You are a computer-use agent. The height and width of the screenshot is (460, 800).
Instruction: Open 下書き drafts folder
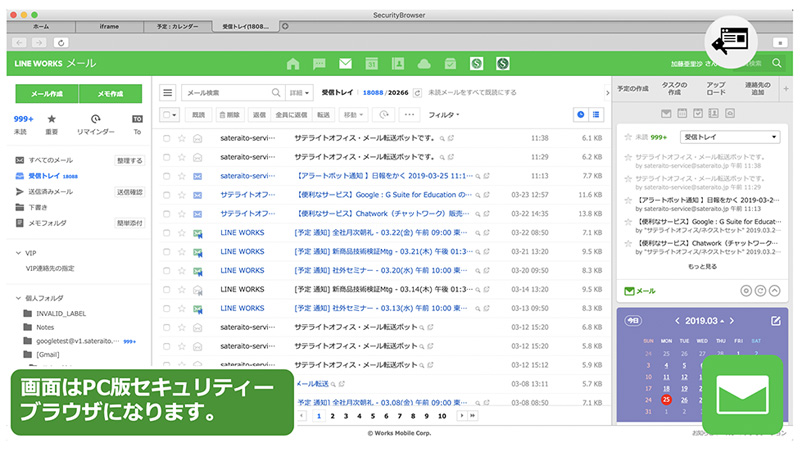(38, 208)
